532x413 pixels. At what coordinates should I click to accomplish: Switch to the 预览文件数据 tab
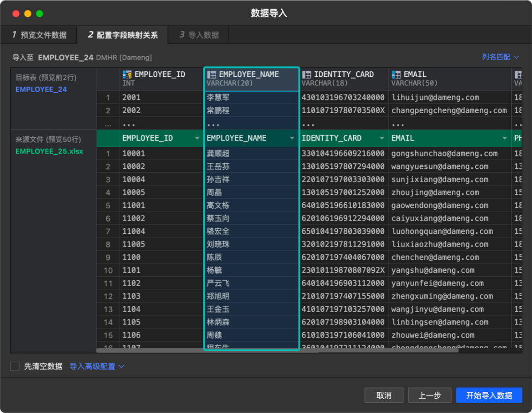[x=39, y=35]
